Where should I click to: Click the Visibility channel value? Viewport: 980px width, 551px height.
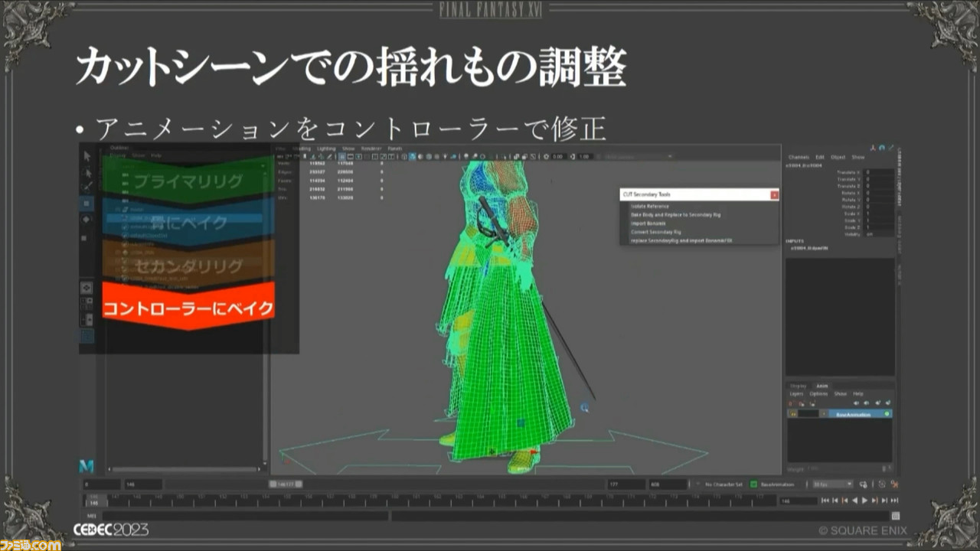(878, 234)
